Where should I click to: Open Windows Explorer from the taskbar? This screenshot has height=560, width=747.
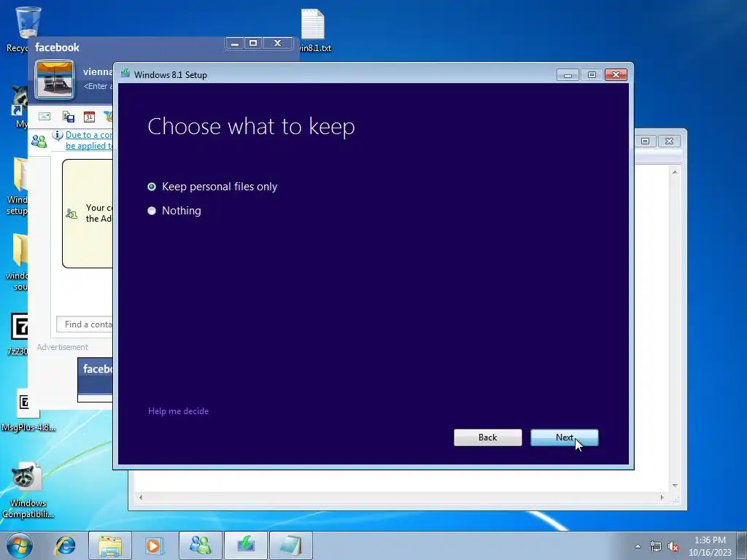[x=110, y=545]
